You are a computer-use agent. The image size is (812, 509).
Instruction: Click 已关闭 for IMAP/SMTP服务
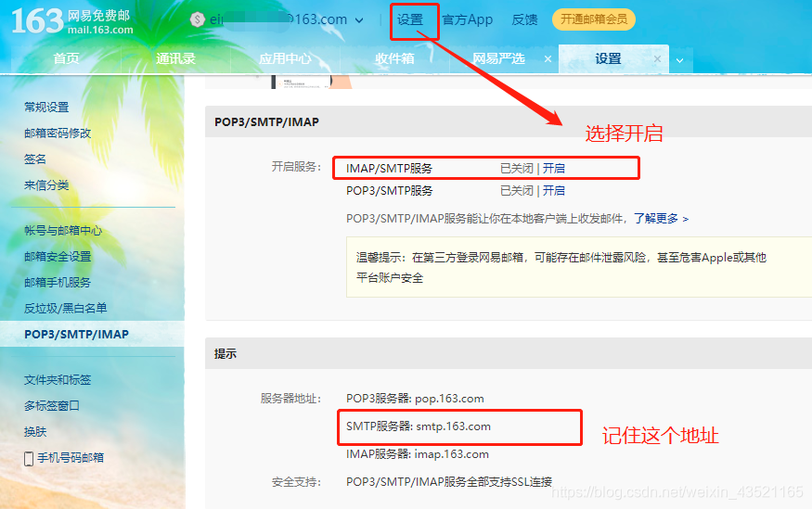516,168
